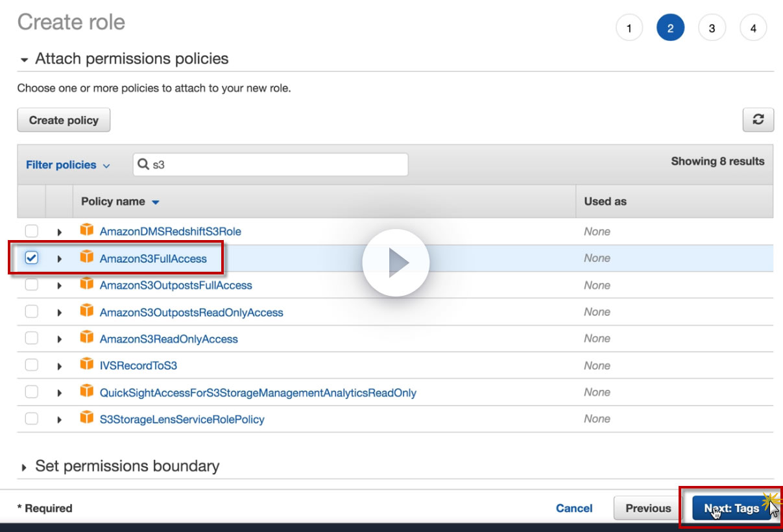Open the IVSRecordToS3 policy link
Image resolution: width=783 pixels, height=532 pixels.
(x=138, y=365)
